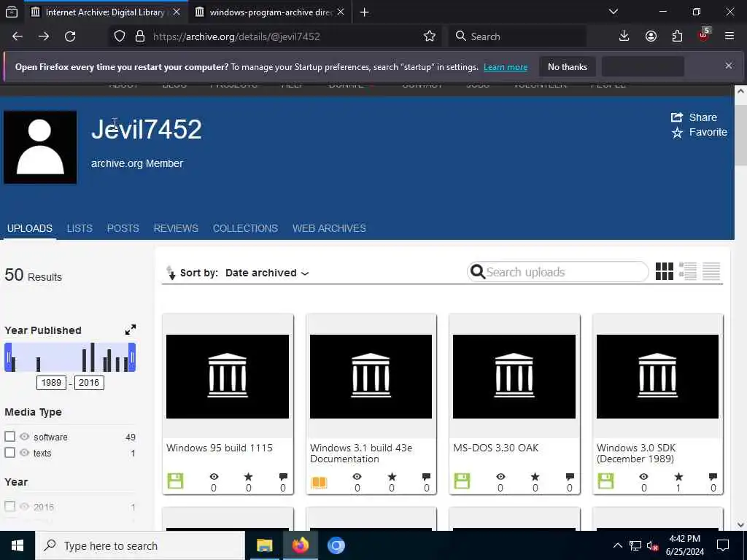Click the Firefox taskbar icon
This screenshot has width=747, height=560.
pos(300,545)
